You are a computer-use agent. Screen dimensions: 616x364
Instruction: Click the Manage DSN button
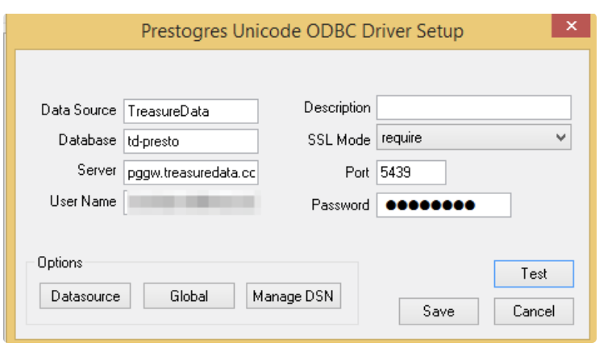[x=293, y=296]
